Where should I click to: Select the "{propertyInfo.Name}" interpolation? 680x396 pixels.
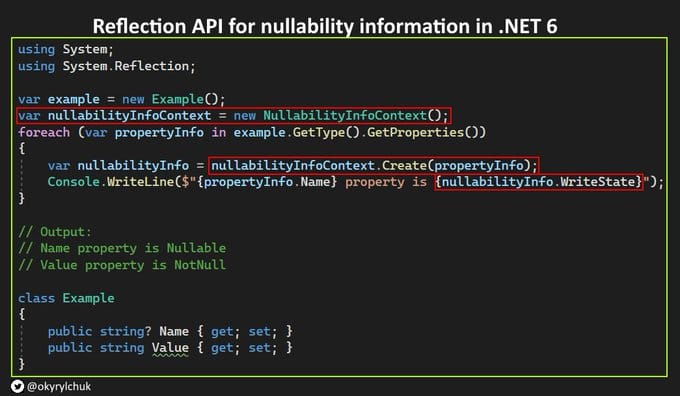[x=267, y=182]
